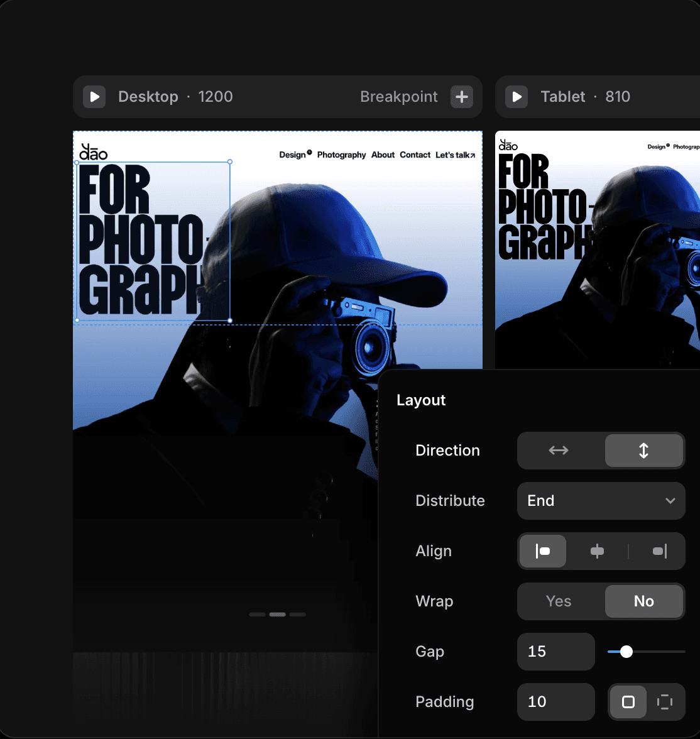Toggle layout direction to horizontal

[558, 451]
